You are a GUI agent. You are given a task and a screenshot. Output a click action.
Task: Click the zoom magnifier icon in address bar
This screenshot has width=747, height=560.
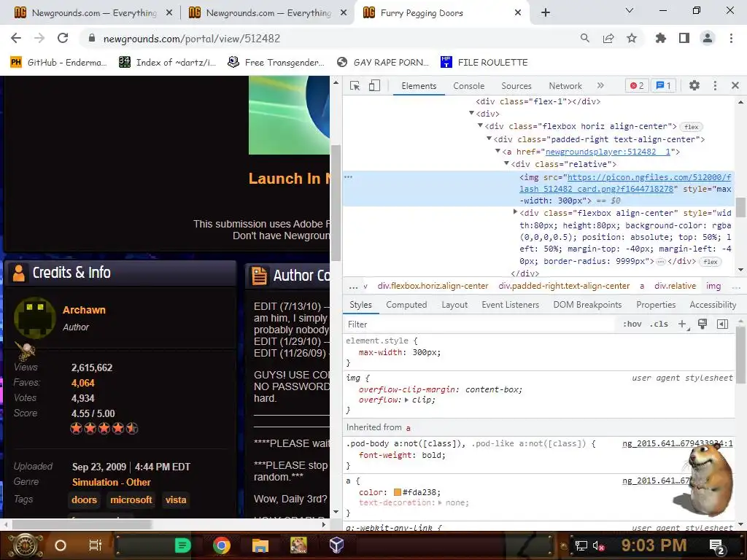coord(584,38)
